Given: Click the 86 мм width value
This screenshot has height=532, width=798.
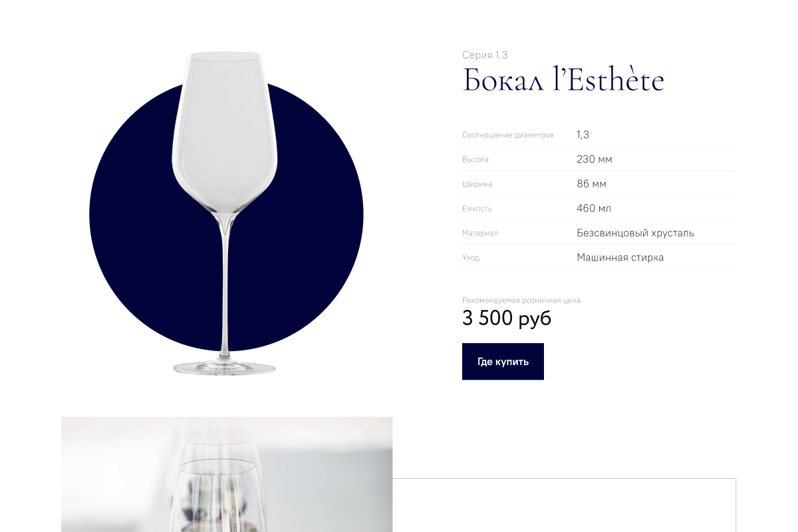Looking at the screenshot, I should 591,184.
